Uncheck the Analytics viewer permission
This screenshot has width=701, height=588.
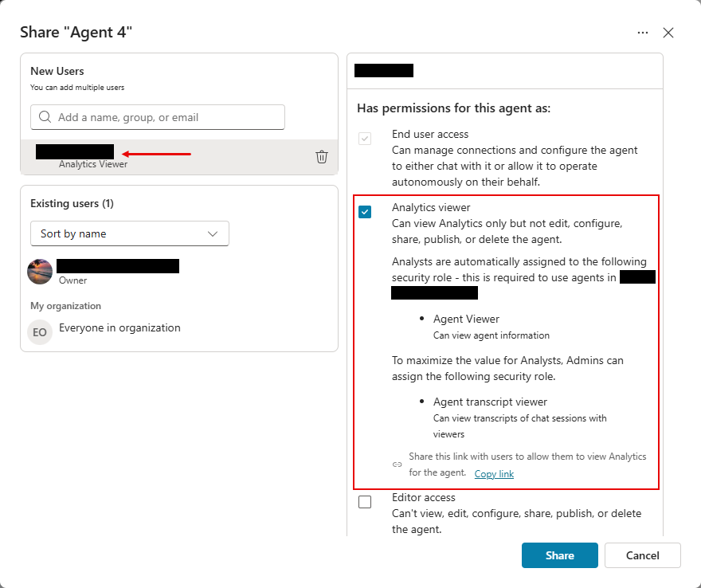(x=365, y=212)
